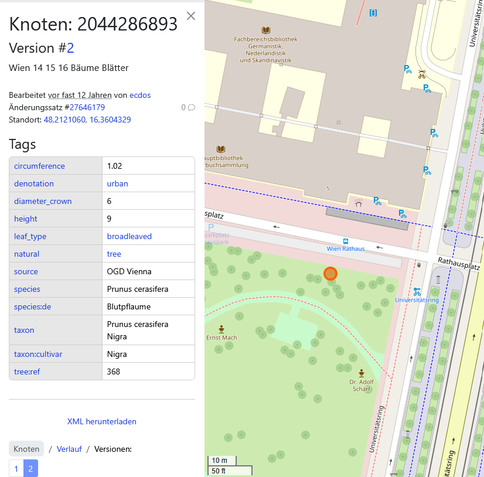Click the shelter icon near building 5

click(x=358, y=202)
